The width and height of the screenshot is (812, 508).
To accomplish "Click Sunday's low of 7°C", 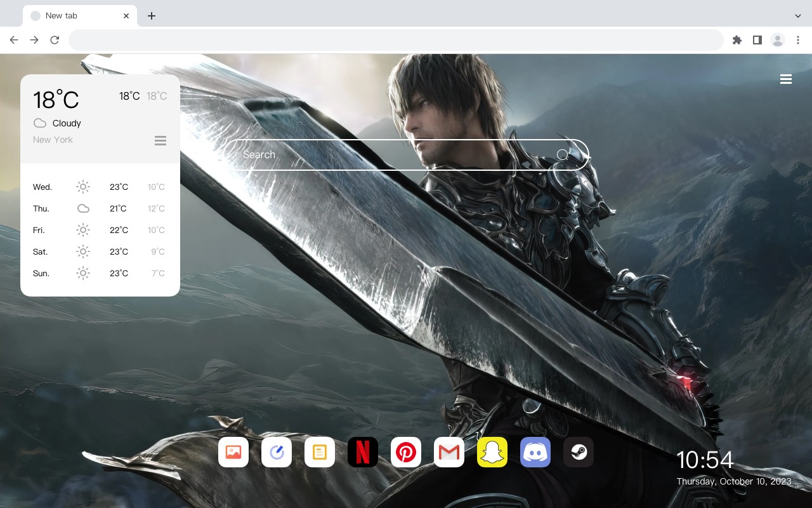I will tap(158, 273).
